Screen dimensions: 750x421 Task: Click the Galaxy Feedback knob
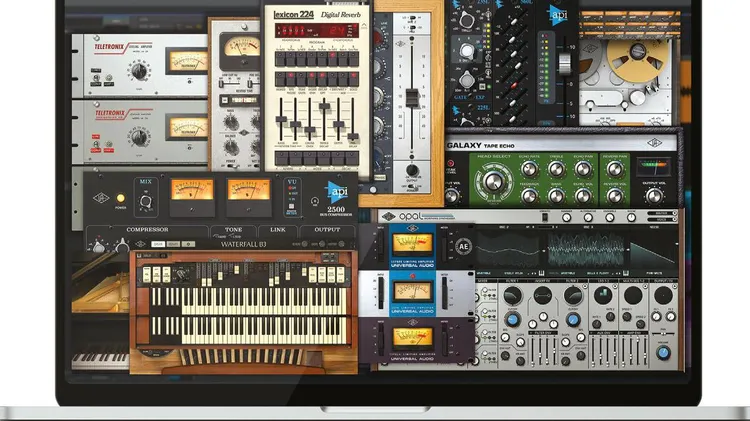[x=529, y=196]
